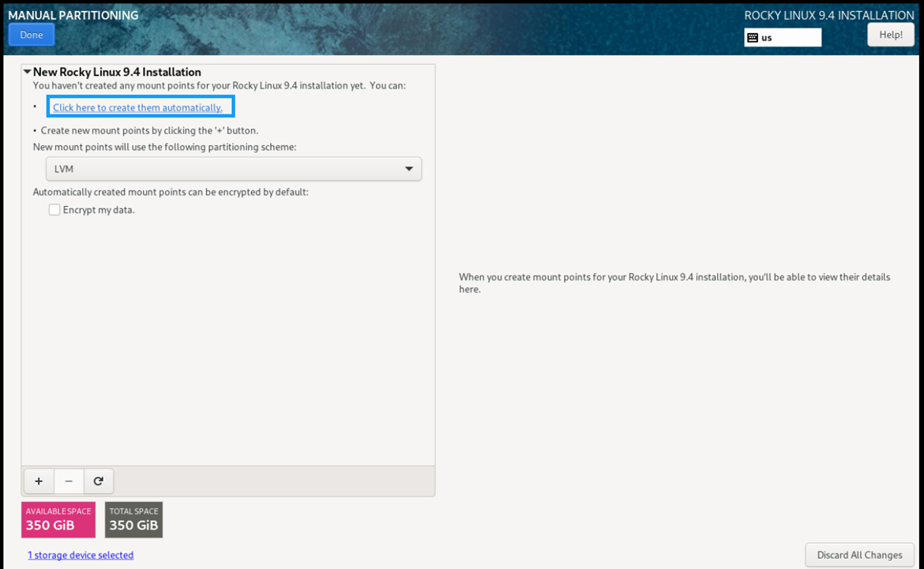
Task: Click the 'can be encrypted by default' label
Action: pos(171,192)
